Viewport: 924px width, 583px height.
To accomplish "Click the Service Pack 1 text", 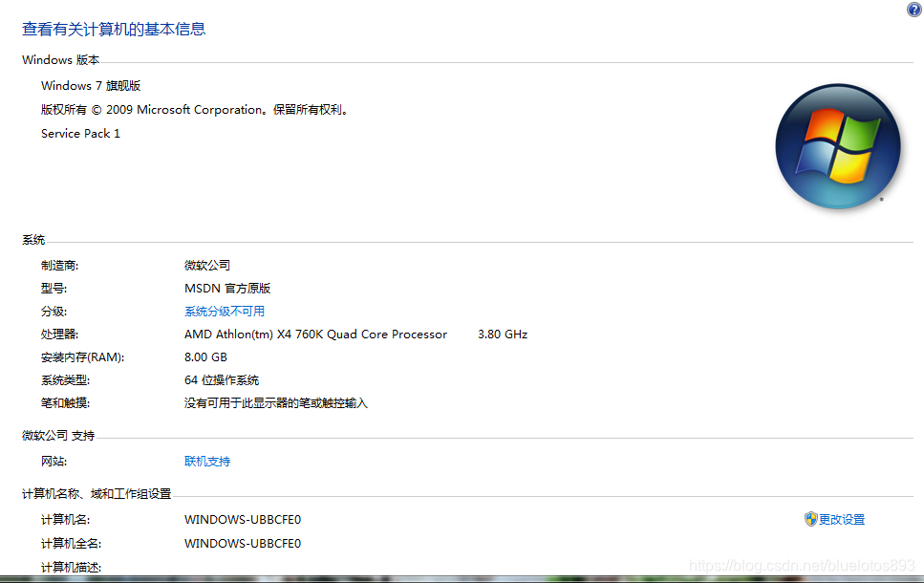I will tap(80, 134).
